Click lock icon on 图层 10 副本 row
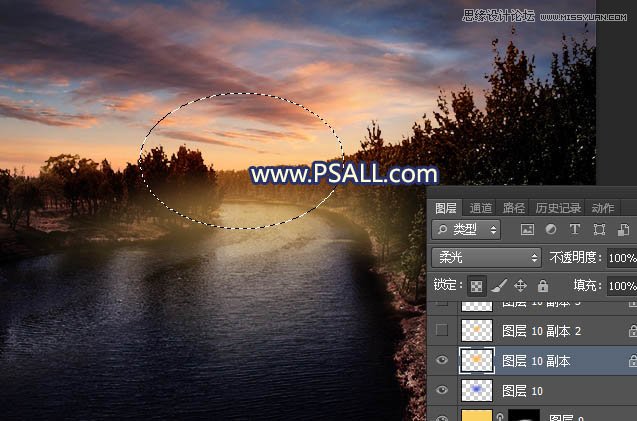Screen dimensions: 637x421 pos(633,360)
